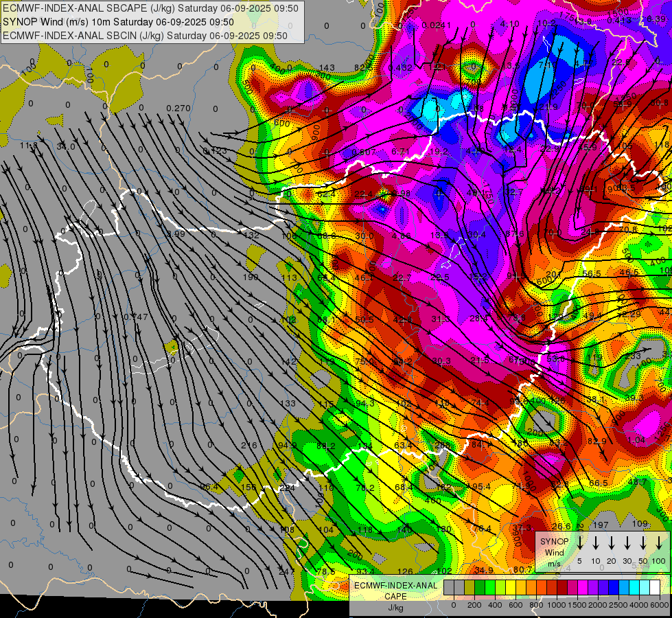Click the 142 value on the map
Image resolution: width=672 pixels, height=618 pixels.
tap(288, 362)
